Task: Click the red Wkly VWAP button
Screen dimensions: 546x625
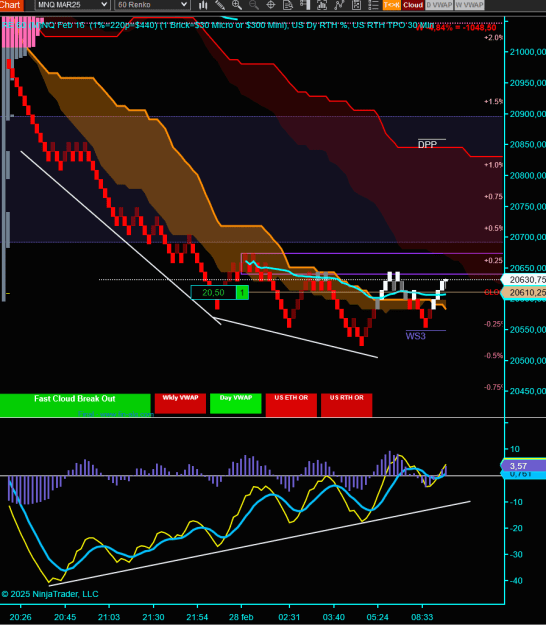Action: 180,403
